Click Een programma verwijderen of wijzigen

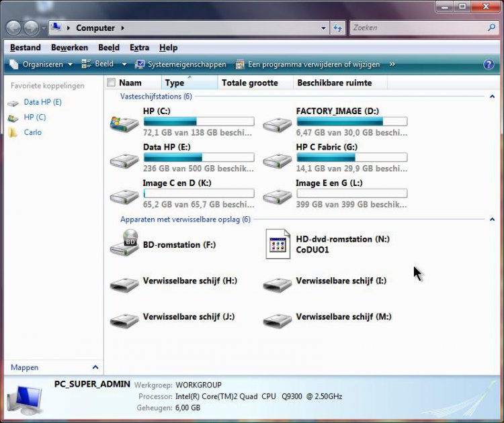308,64
